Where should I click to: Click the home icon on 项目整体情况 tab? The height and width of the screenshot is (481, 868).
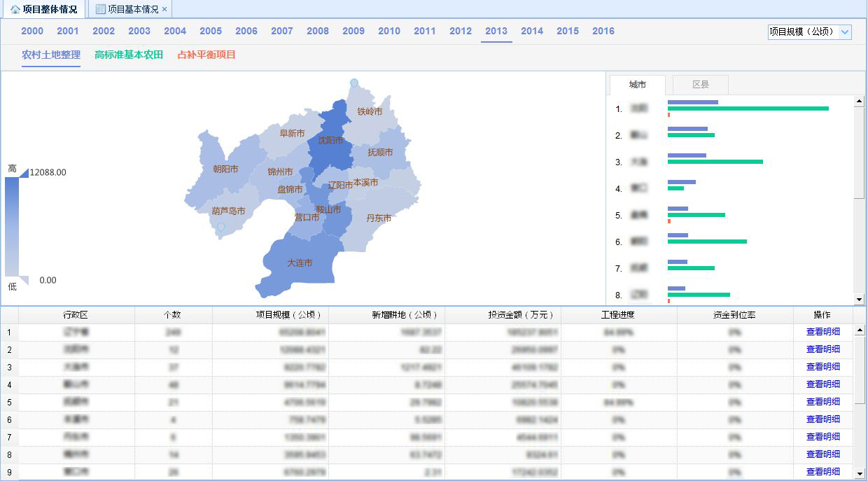15,10
